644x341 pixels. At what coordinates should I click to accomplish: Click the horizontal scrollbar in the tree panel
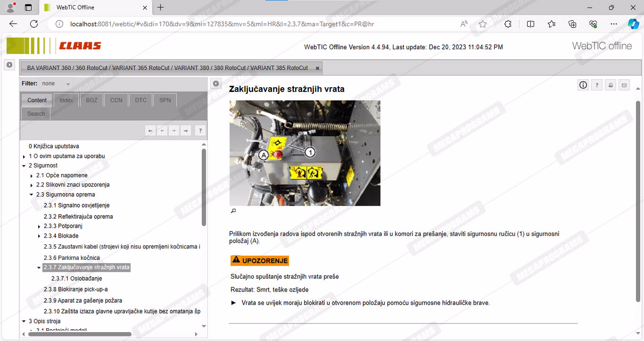[x=79, y=334]
